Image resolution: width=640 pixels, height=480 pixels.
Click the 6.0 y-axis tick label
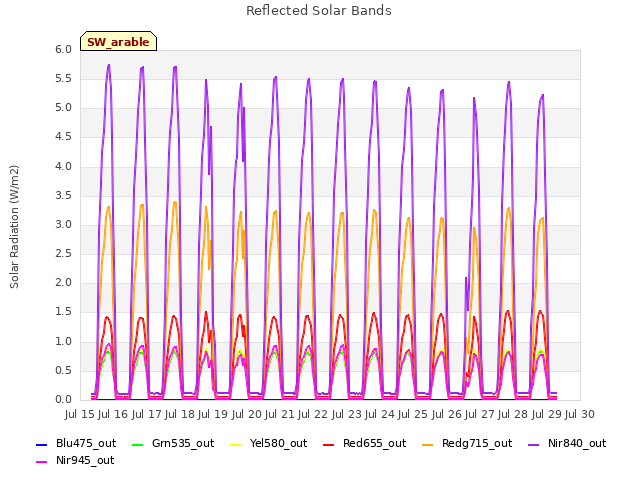pyautogui.click(x=63, y=50)
